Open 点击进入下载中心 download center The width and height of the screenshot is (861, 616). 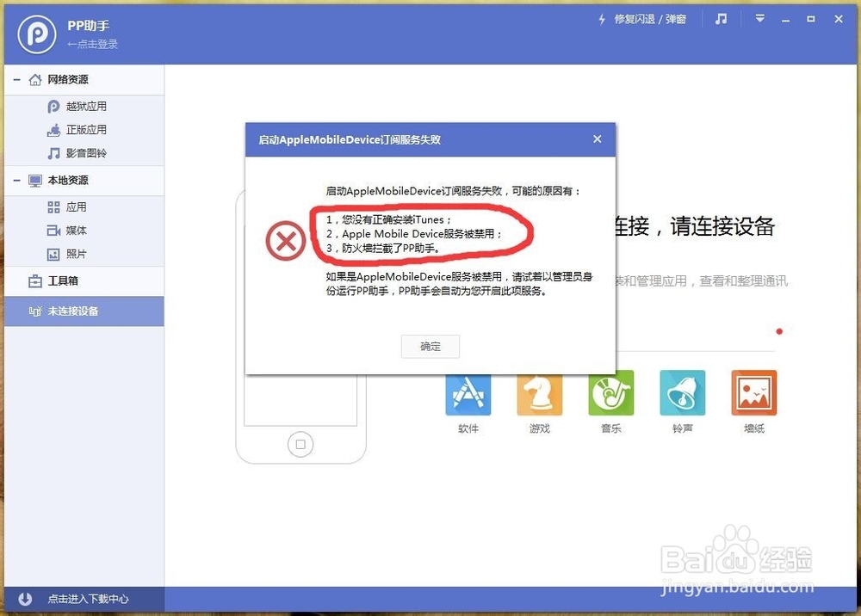(88, 599)
